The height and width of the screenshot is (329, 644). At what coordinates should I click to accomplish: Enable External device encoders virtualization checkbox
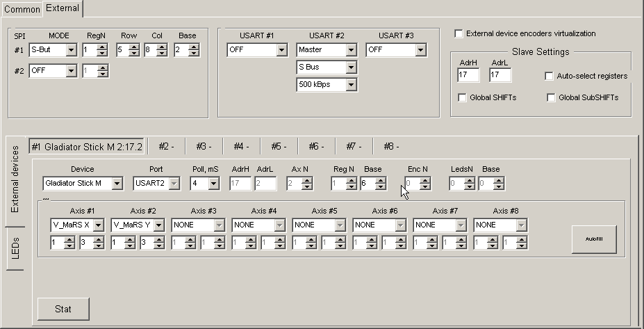click(459, 33)
